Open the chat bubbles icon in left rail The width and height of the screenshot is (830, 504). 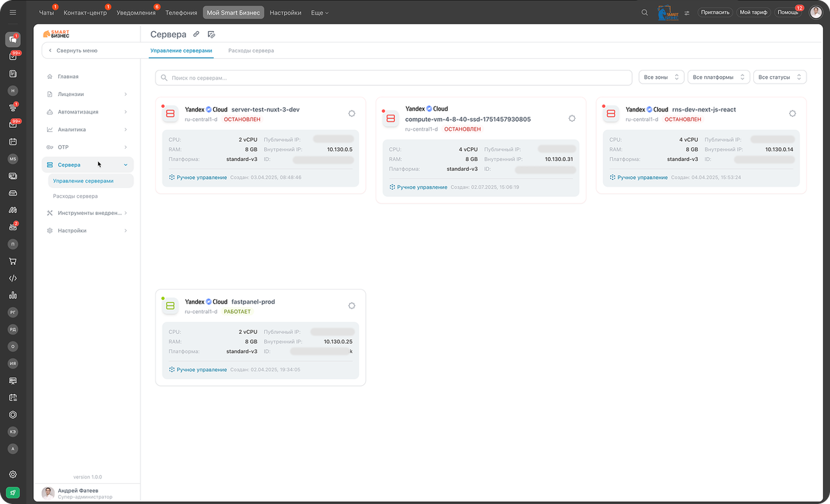[12, 39]
